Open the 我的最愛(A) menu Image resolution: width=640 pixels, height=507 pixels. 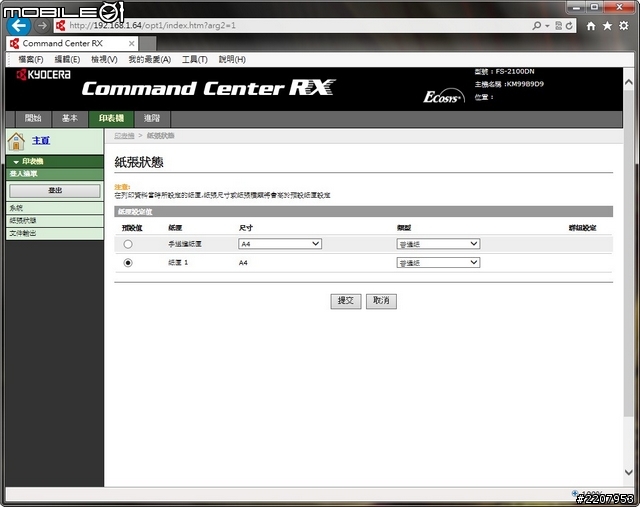[x=150, y=60]
